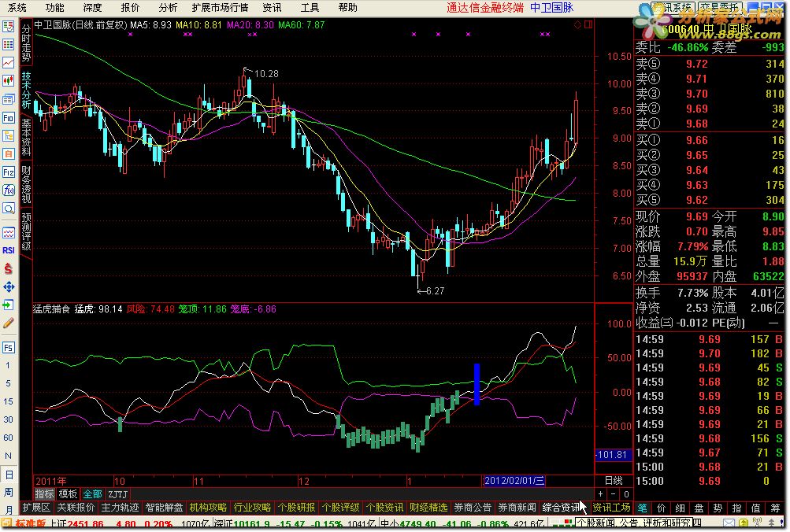Screen dimensions: 790x532
Task: Select the 日 daily period
Action: (9, 474)
